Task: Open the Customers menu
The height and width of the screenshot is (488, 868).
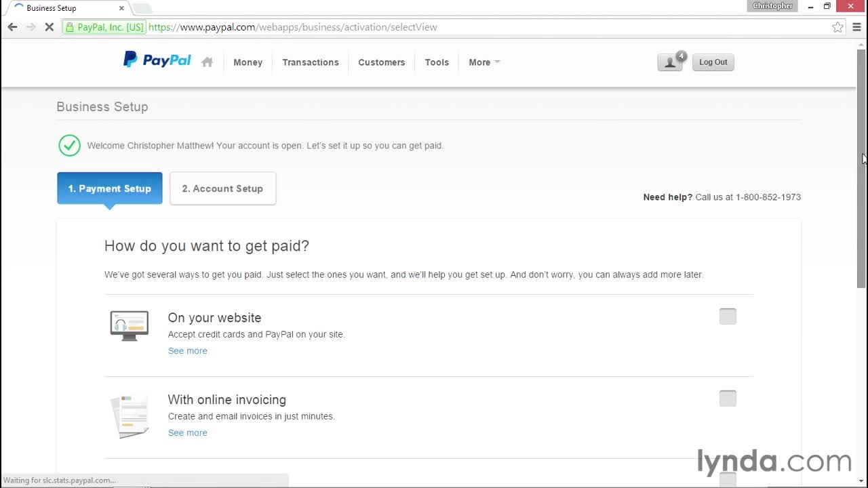Action: (382, 62)
